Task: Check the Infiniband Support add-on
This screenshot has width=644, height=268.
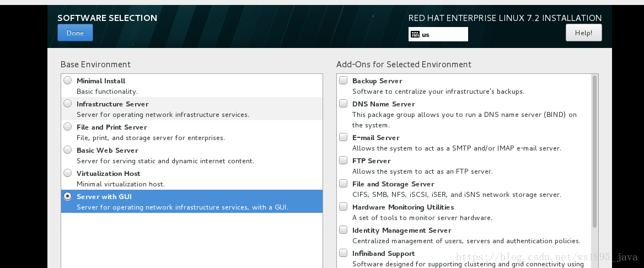Action: coord(343,253)
